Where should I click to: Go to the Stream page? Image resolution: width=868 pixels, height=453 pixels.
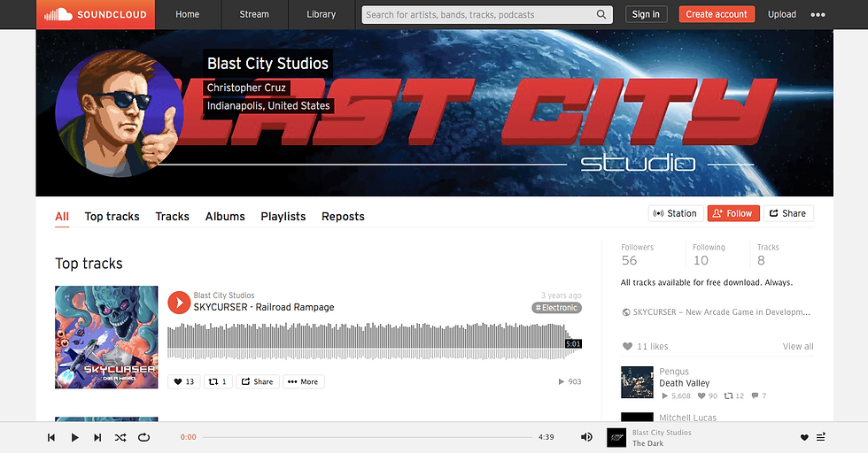pos(254,14)
